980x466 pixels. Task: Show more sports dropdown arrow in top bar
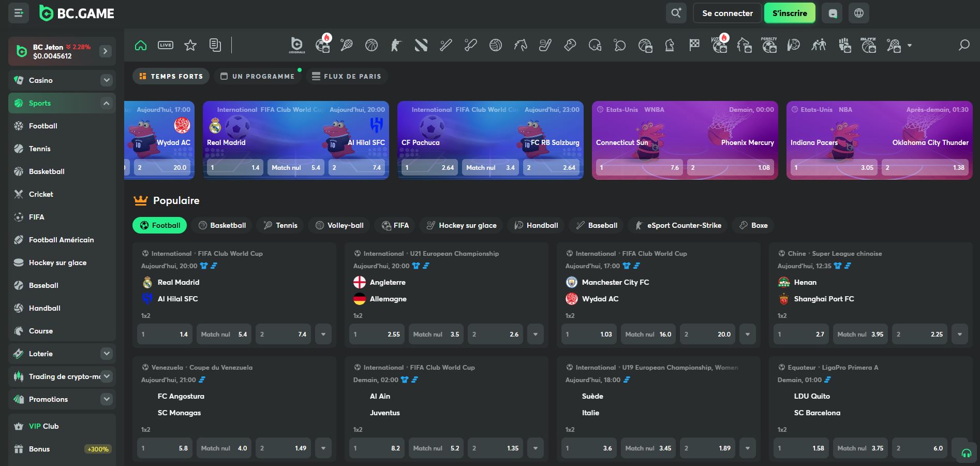(910, 46)
